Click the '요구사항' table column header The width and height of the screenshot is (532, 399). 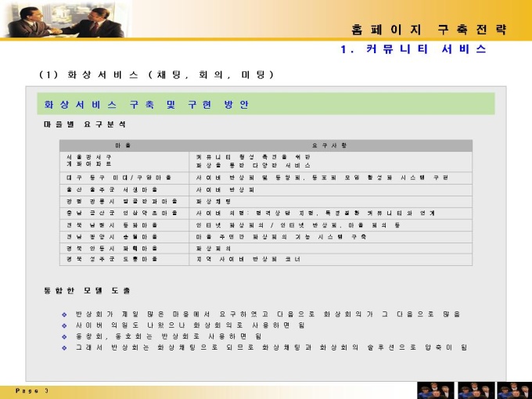[x=330, y=146]
